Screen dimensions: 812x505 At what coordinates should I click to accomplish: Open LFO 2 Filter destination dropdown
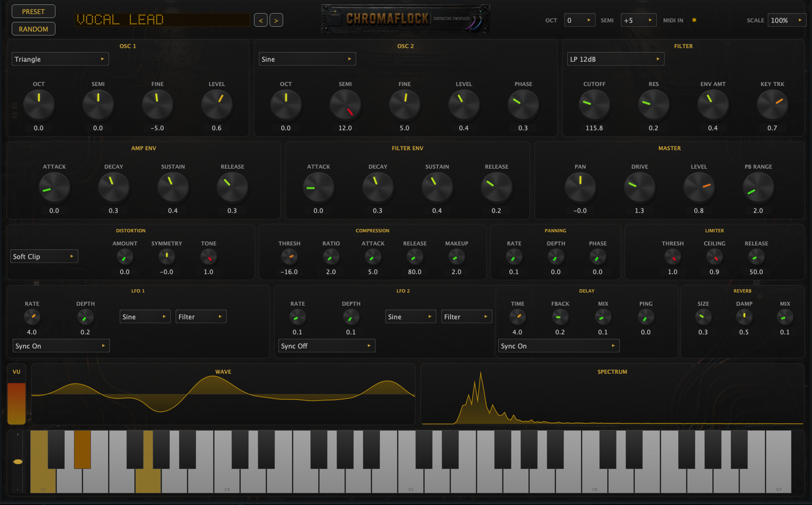467,316
